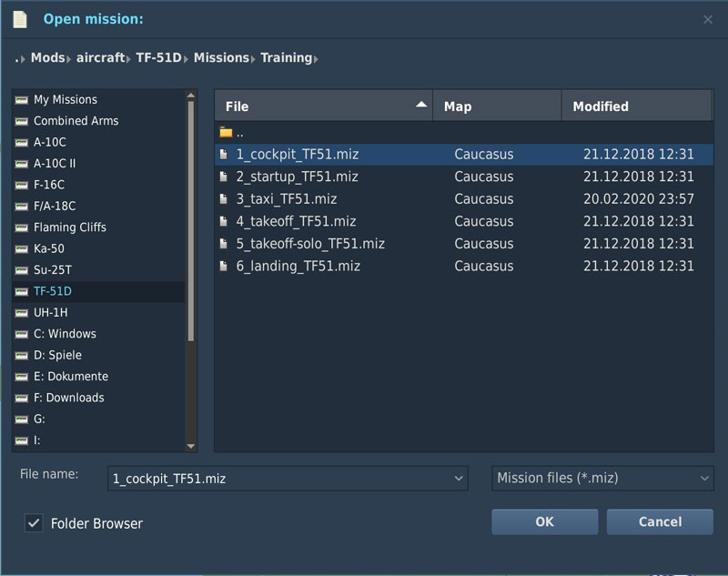Click the file icon of 3_taxi_TF51.miz

(224, 199)
